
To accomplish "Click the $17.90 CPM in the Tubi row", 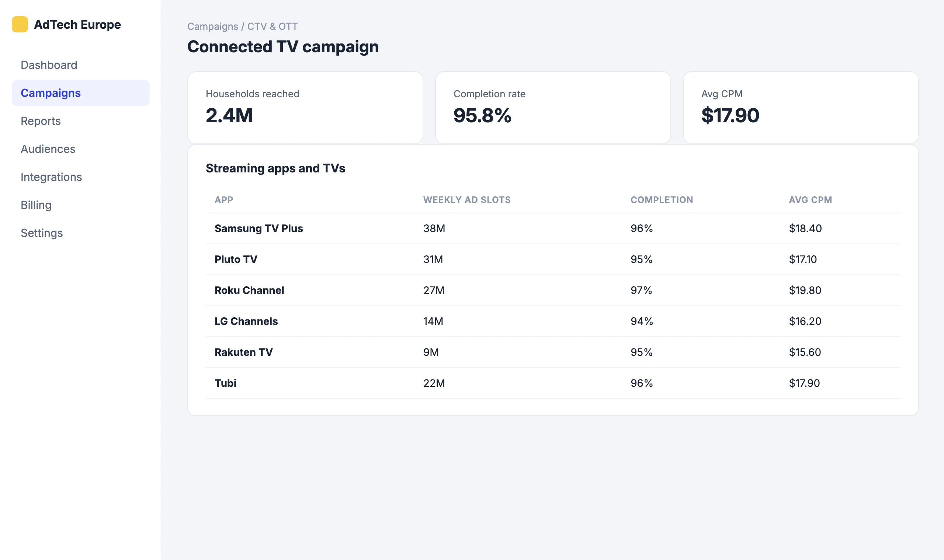I will click(804, 383).
